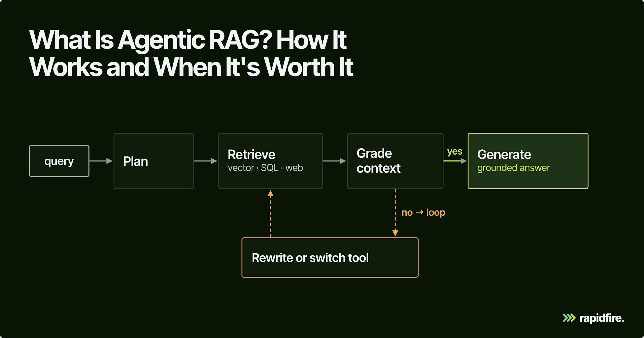Click the query box
This screenshot has height=338, width=644.
click(59, 161)
